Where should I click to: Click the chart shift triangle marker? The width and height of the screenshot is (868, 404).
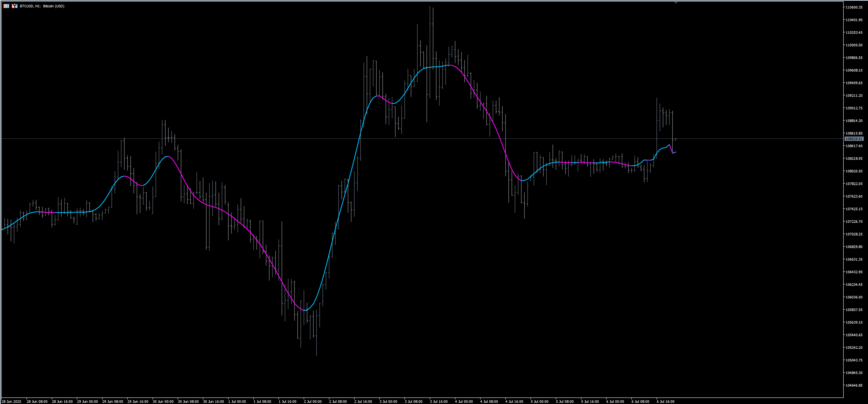click(676, 3)
